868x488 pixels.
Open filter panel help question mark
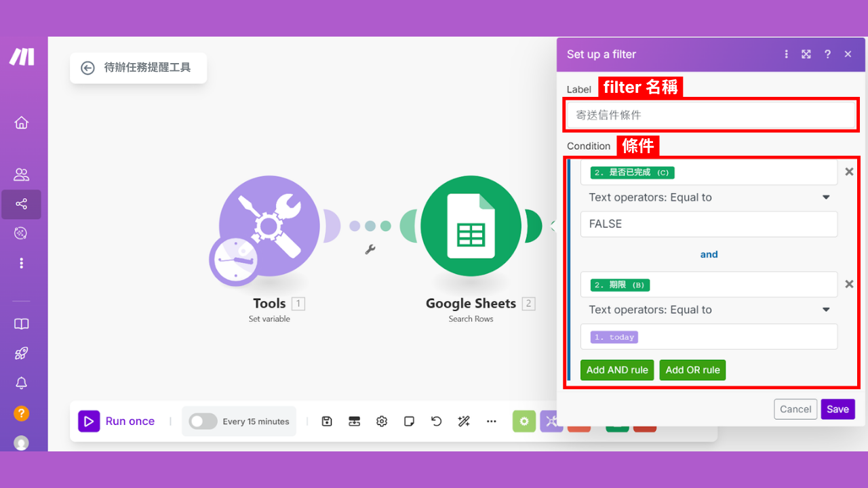pyautogui.click(x=827, y=54)
